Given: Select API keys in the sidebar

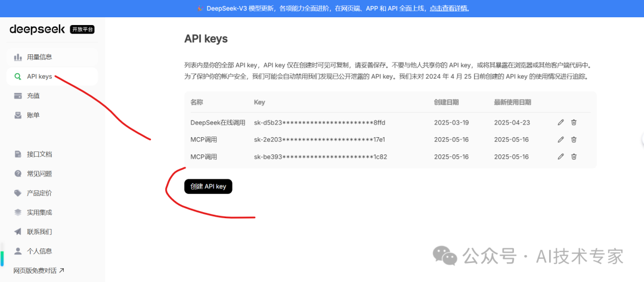Looking at the screenshot, I should click(x=52, y=76).
